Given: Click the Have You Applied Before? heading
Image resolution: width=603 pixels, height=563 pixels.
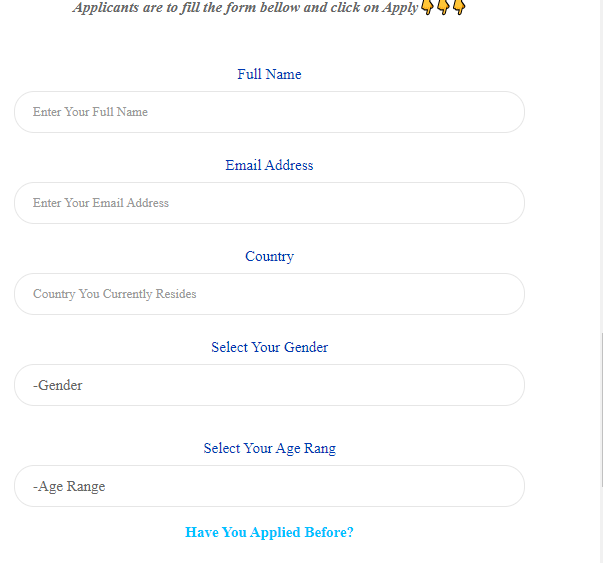Looking at the screenshot, I should (x=269, y=532).
